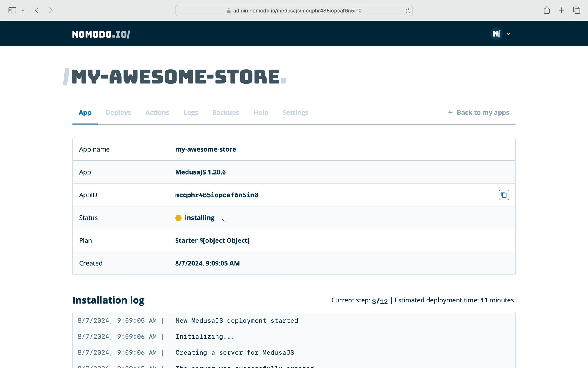This screenshot has height=368, width=588.
Task: Switch to the Deploys tab
Action: pyautogui.click(x=118, y=113)
